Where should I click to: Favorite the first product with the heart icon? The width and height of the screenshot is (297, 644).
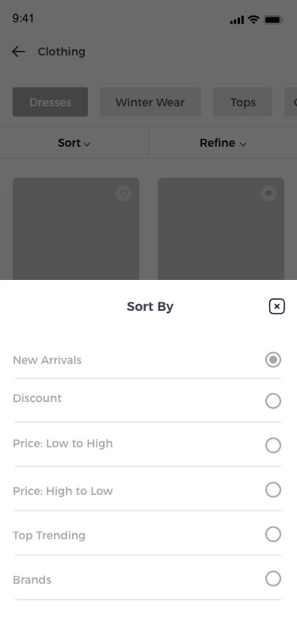(x=124, y=194)
